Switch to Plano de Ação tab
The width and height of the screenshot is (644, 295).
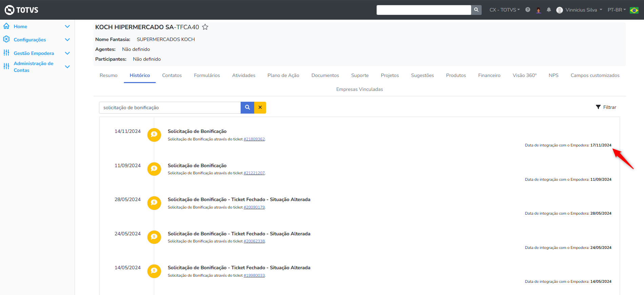click(283, 75)
